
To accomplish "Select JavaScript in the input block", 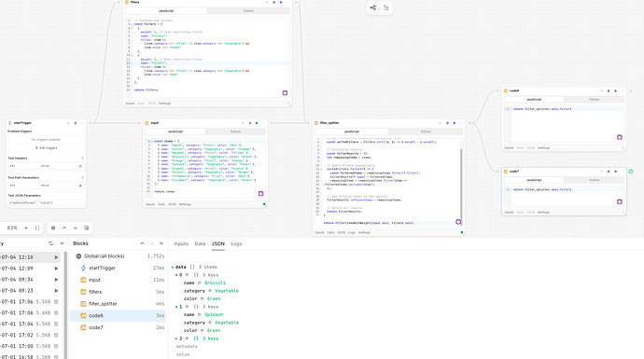I will 175,131.
